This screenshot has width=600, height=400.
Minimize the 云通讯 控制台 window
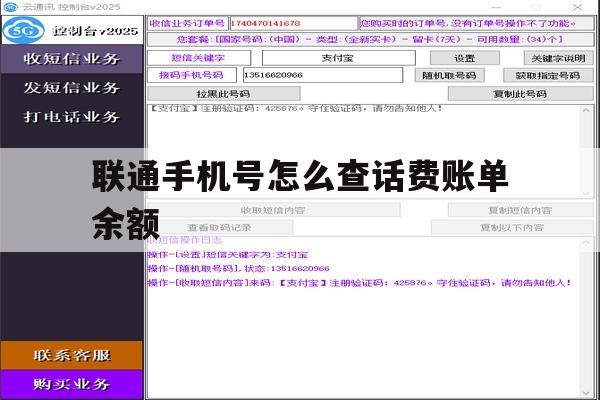496,7
